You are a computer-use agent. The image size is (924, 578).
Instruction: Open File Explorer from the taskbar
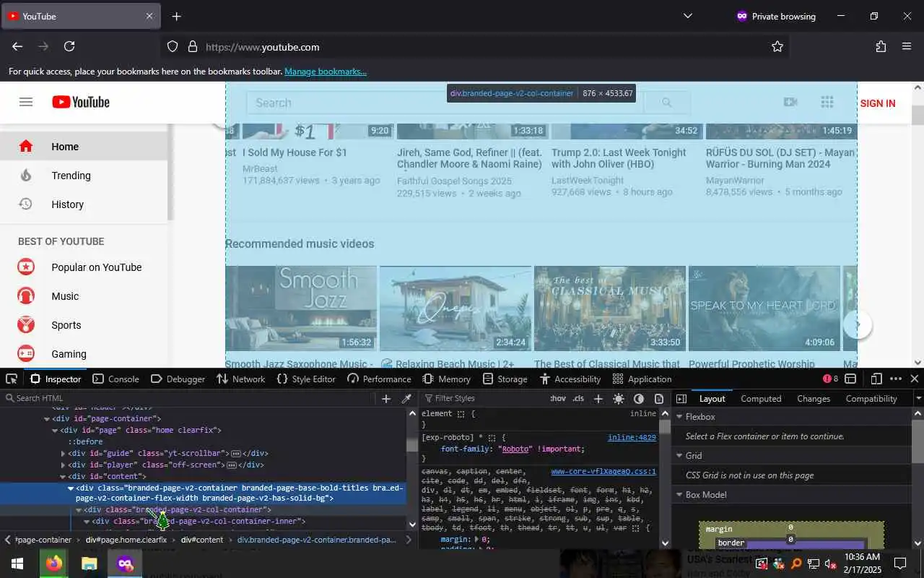coord(89,564)
